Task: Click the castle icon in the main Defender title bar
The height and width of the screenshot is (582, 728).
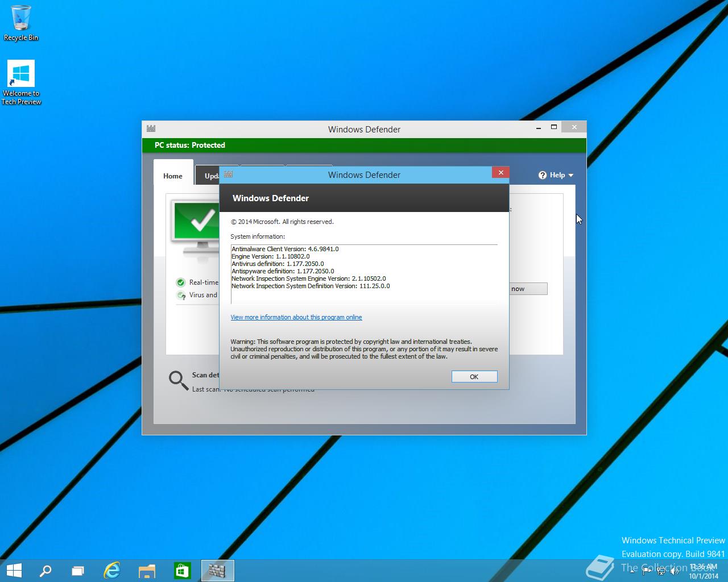Action: (x=151, y=128)
